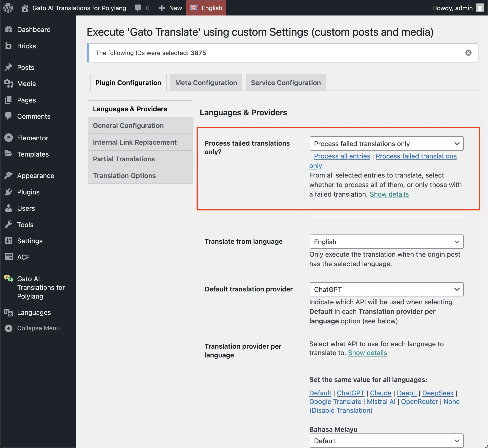Dismiss the selected IDs notice
Viewport: 488px width, 448px height.
[x=468, y=53]
